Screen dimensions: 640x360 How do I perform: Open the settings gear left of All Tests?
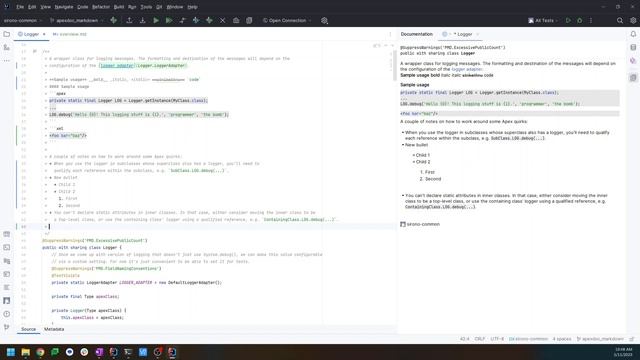pos(324,20)
